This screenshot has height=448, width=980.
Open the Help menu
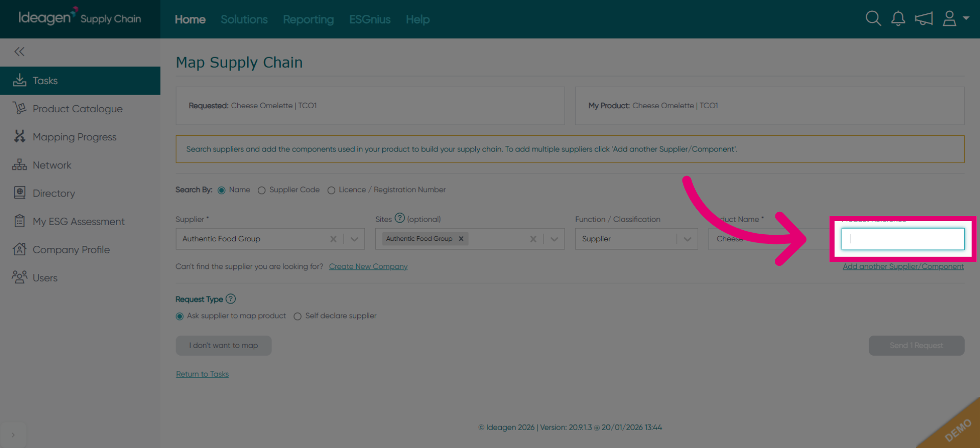click(418, 19)
